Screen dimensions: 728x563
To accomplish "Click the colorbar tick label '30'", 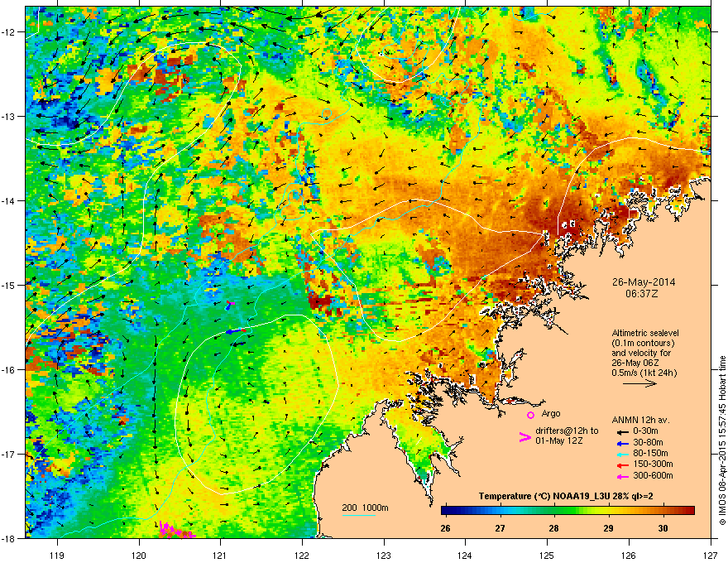I will 663,528.
